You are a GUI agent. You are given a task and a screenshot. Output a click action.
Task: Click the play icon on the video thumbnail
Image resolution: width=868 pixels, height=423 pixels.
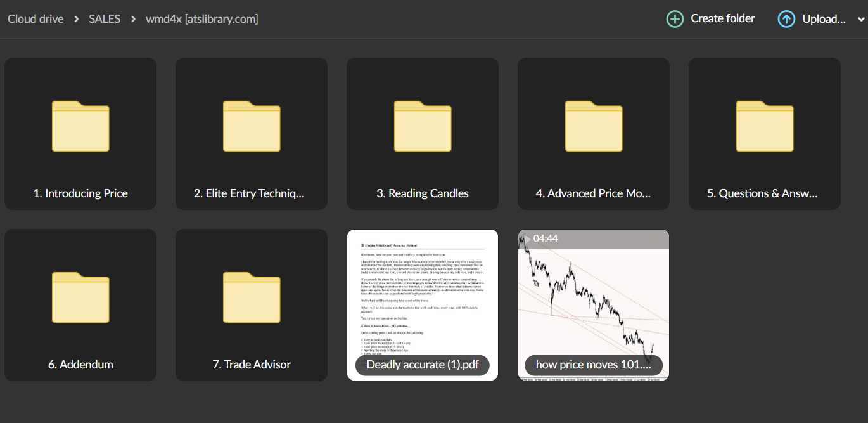coord(527,238)
